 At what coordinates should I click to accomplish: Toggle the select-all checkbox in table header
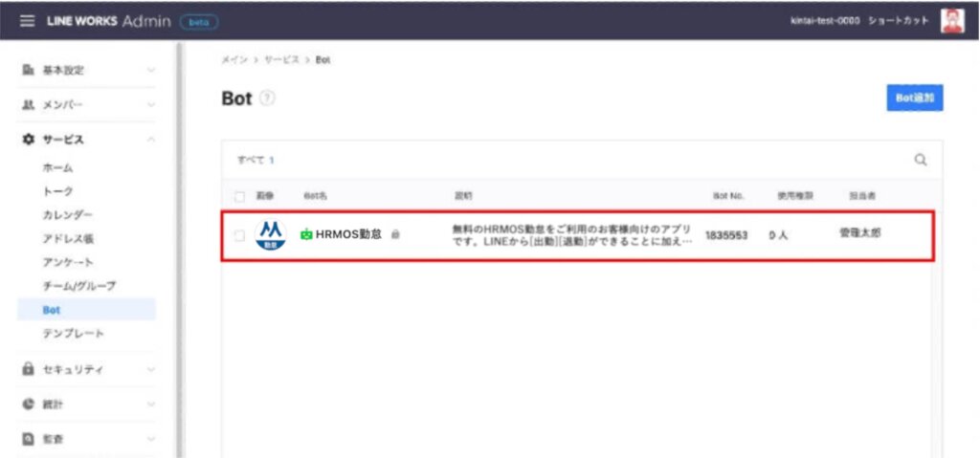[x=239, y=196]
